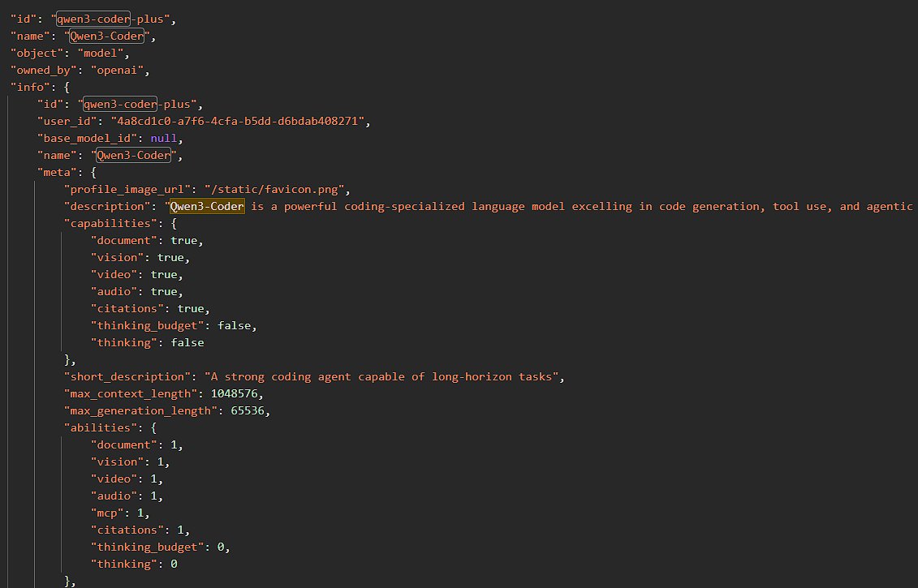Click the "short_description" key
This screenshot has height=588, width=918.
click(127, 377)
